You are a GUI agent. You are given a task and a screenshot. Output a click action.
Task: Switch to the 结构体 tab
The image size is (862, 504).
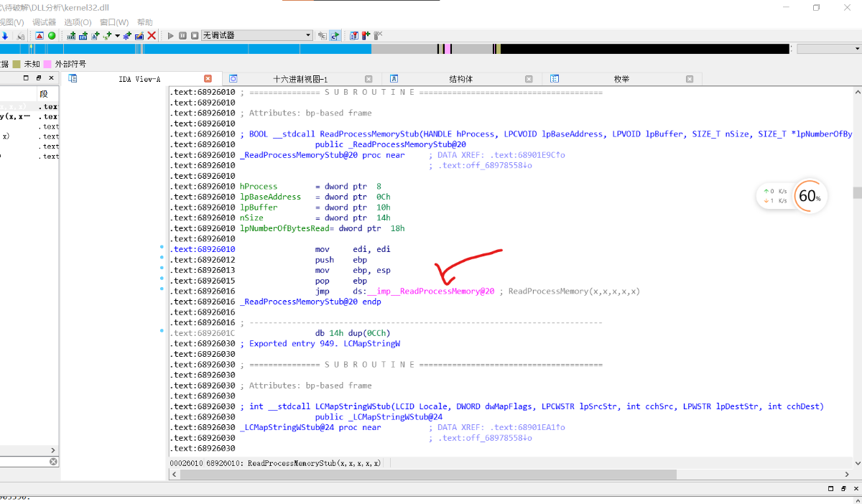click(461, 79)
